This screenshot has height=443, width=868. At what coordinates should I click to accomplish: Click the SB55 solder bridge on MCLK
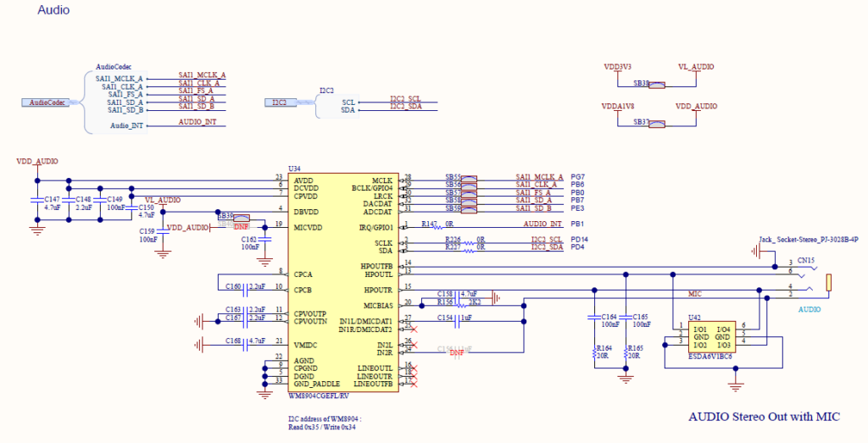click(x=467, y=180)
